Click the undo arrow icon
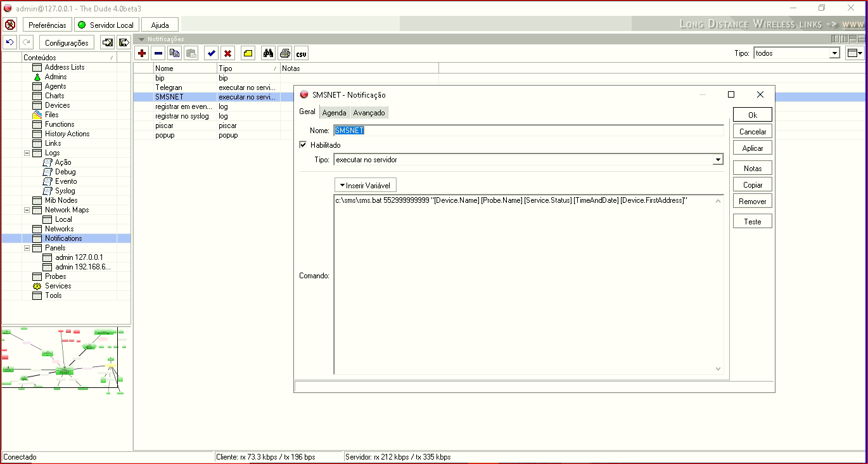The height and width of the screenshot is (464, 868). 10,42
